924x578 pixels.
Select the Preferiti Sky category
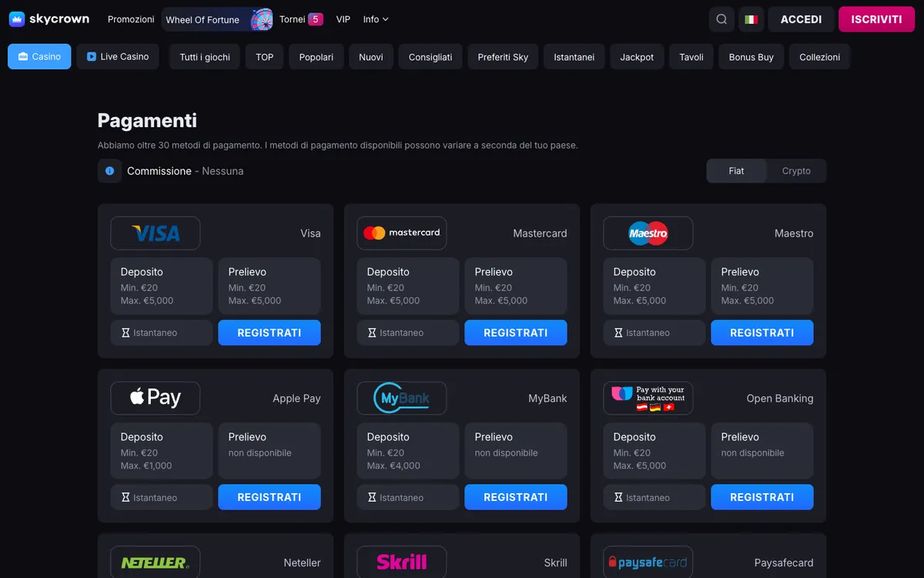(503, 57)
